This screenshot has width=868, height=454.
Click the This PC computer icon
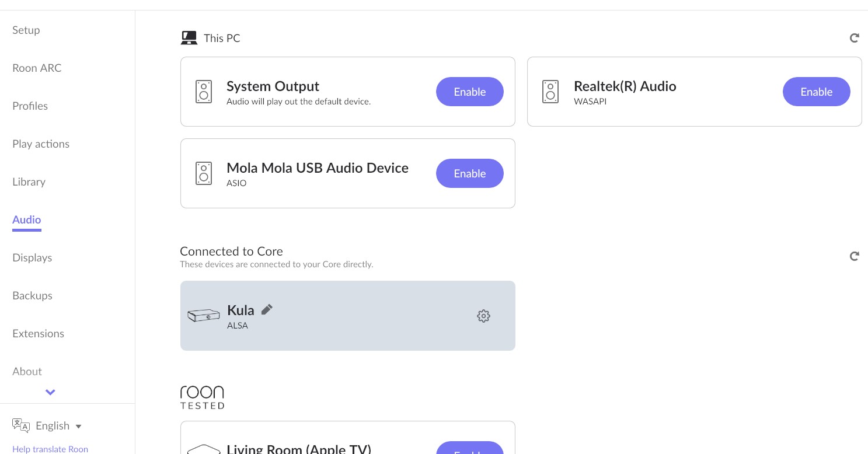189,38
